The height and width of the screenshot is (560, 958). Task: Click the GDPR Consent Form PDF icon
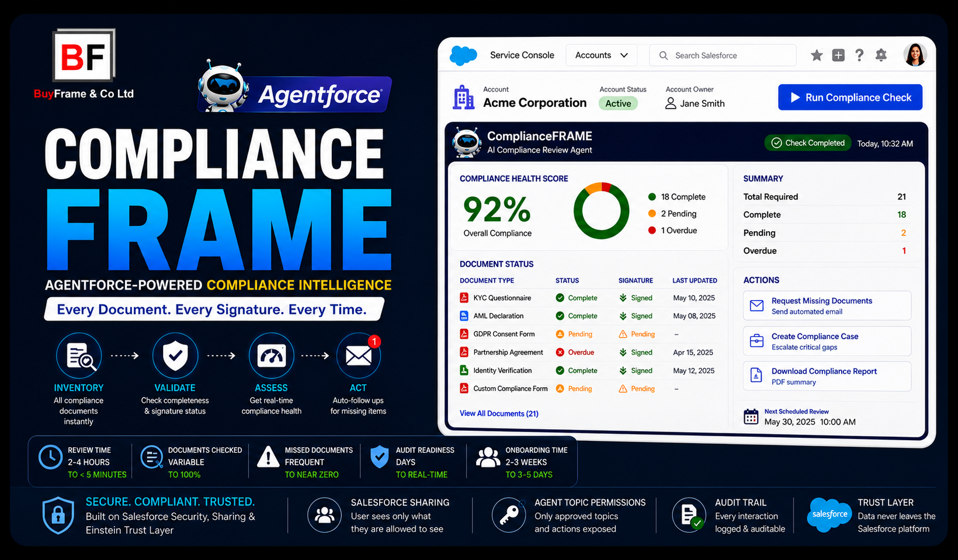[464, 334]
